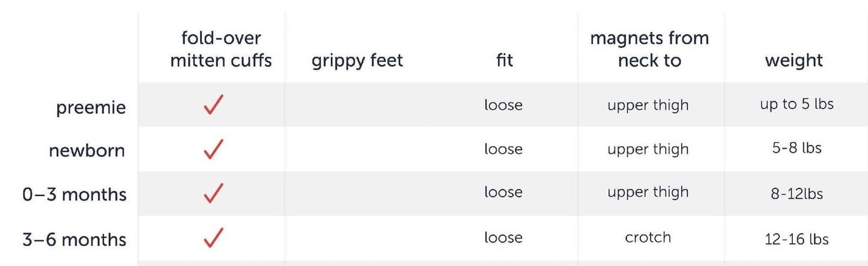Click the checkmark for 3–6 months
868x266 pixels.
[213, 238]
